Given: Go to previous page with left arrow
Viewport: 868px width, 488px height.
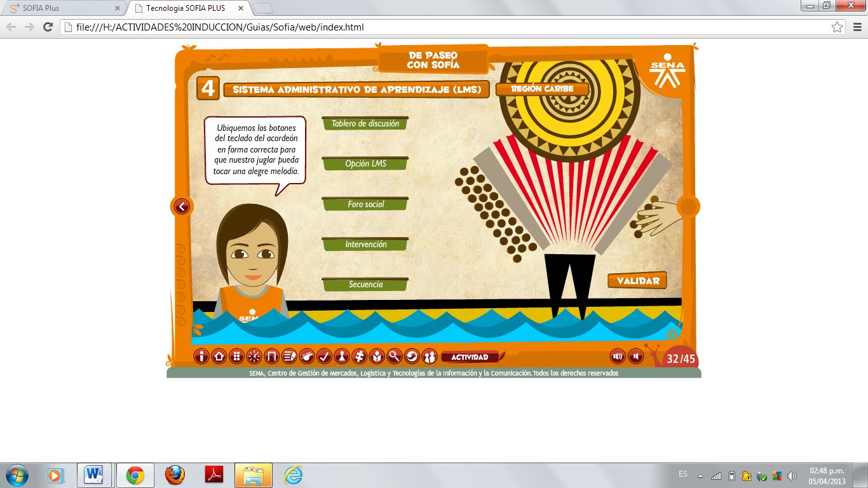Looking at the screenshot, I should (x=182, y=207).
